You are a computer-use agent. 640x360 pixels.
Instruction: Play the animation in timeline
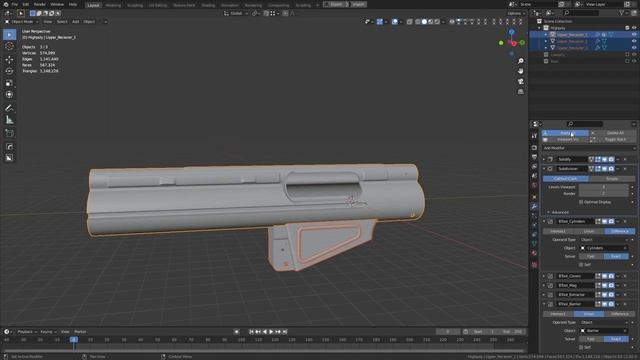coord(271,332)
